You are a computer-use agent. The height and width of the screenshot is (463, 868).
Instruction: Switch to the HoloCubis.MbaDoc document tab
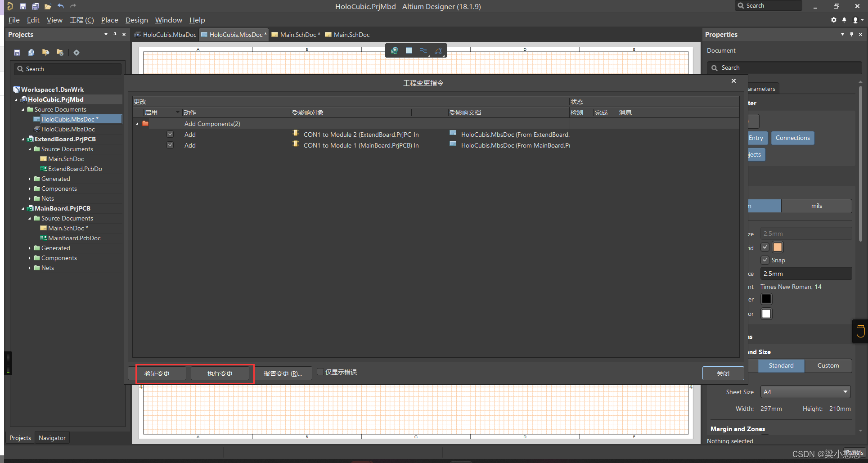click(x=166, y=35)
